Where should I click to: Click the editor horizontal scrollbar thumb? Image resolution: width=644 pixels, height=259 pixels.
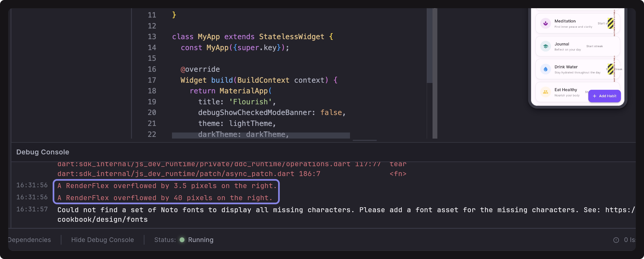pyautogui.click(x=365, y=140)
